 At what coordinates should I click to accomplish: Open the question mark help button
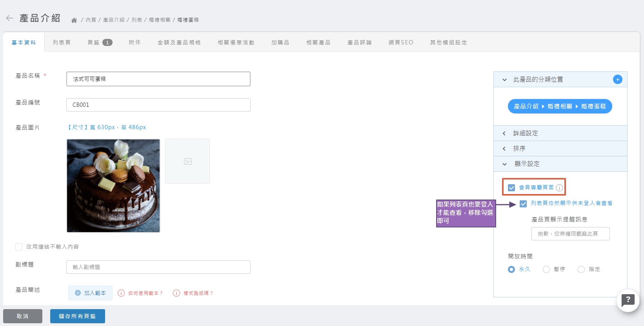(628, 300)
